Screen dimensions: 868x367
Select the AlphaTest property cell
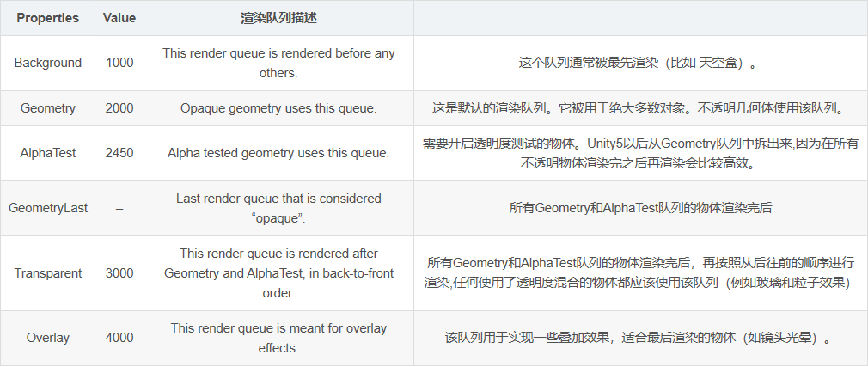[x=47, y=153]
